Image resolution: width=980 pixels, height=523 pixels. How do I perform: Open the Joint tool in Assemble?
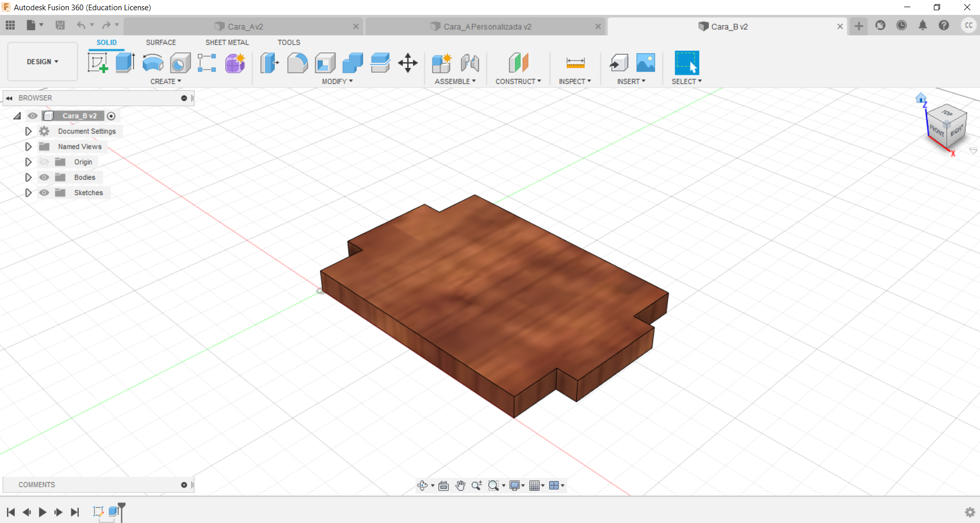click(x=469, y=63)
